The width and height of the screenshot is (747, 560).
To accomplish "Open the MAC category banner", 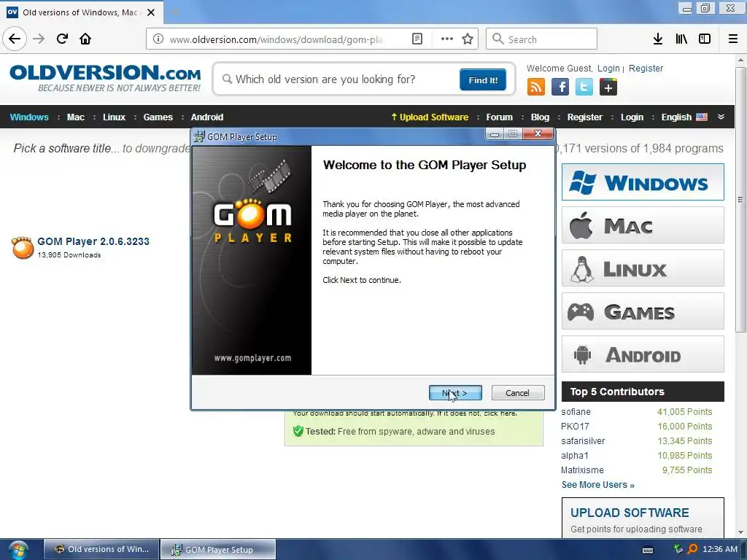I will click(643, 225).
